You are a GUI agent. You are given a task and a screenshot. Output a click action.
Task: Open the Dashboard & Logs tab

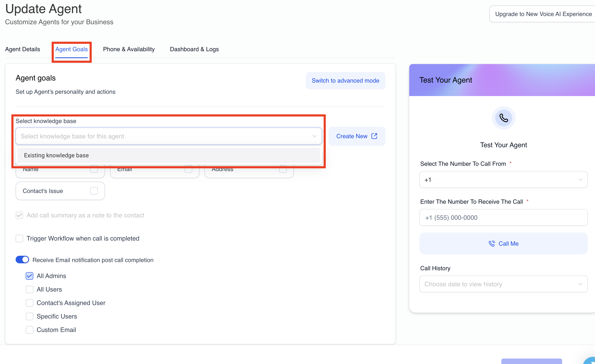click(x=194, y=49)
